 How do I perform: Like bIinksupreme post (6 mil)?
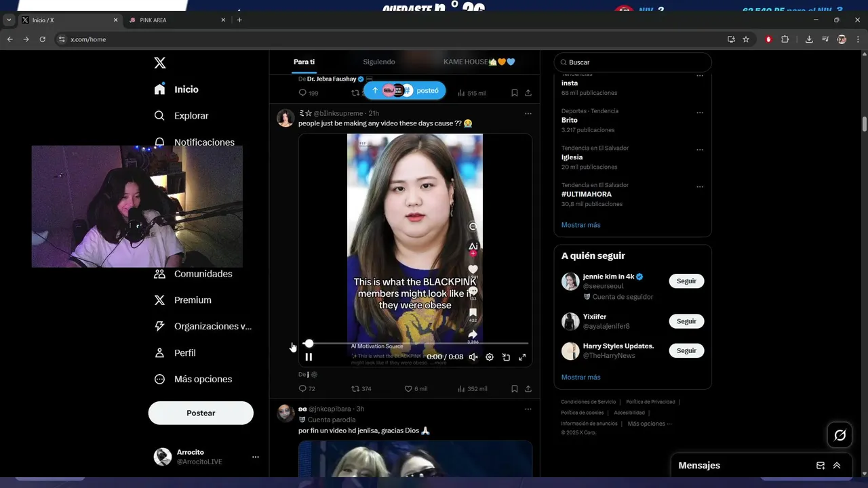[416, 389]
